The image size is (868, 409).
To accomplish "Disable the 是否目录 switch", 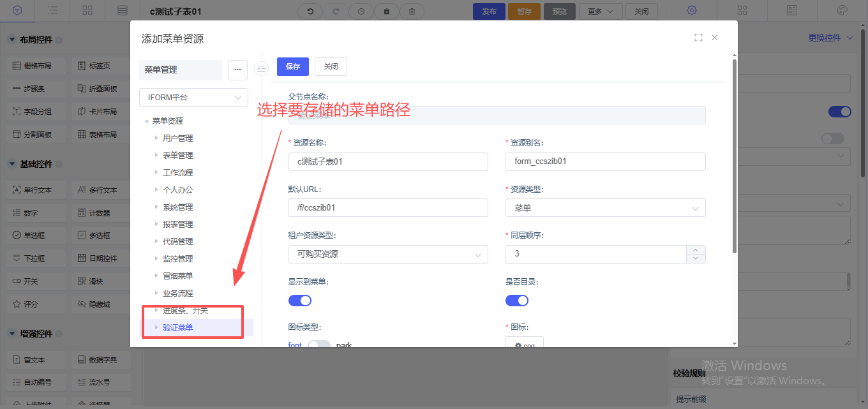I will click(516, 301).
